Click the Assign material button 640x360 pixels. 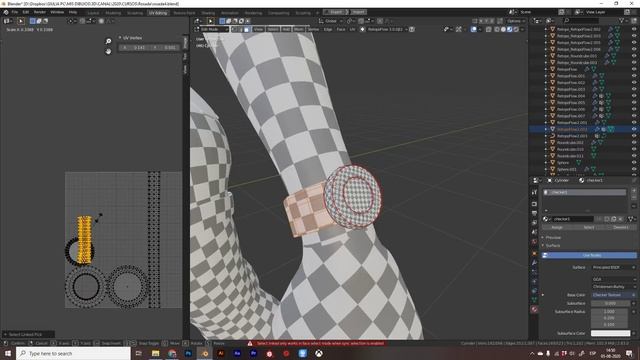pyautogui.click(x=557, y=227)
